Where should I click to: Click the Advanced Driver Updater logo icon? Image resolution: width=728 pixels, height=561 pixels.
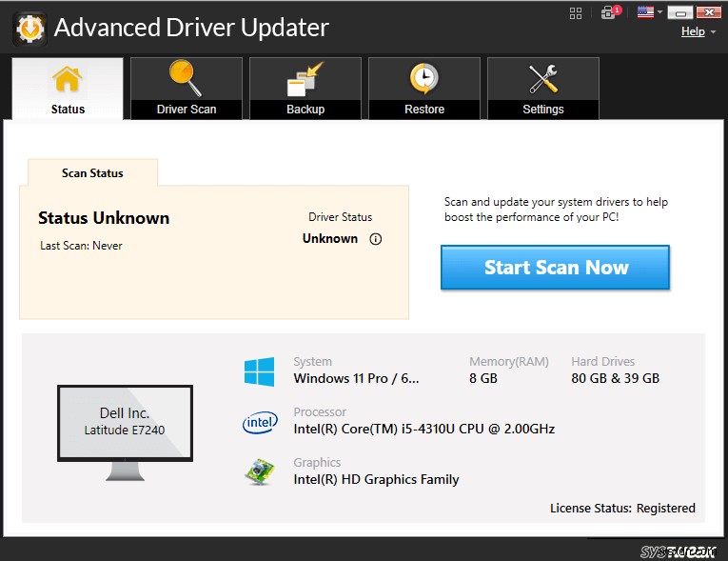tap(30, 29)
